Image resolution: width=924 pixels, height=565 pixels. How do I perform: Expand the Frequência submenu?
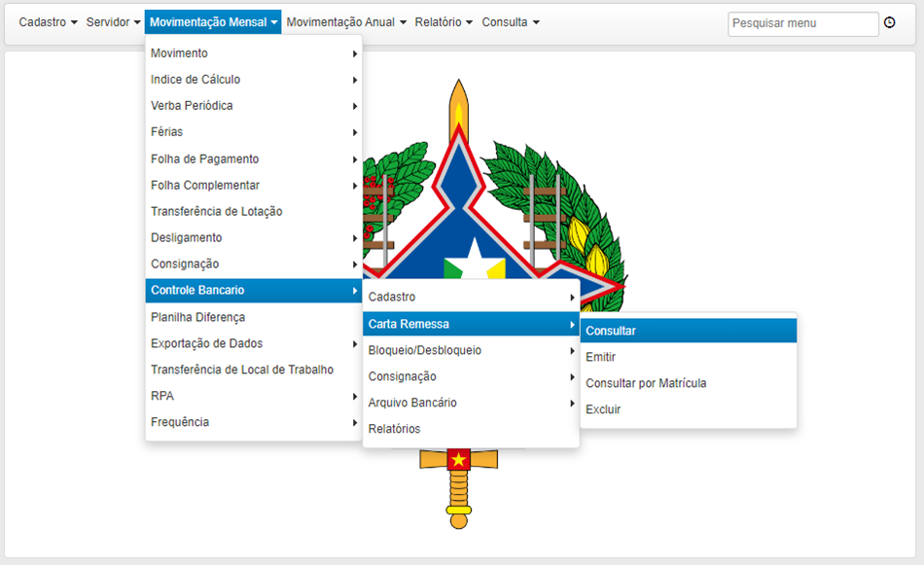click(254, 422)
